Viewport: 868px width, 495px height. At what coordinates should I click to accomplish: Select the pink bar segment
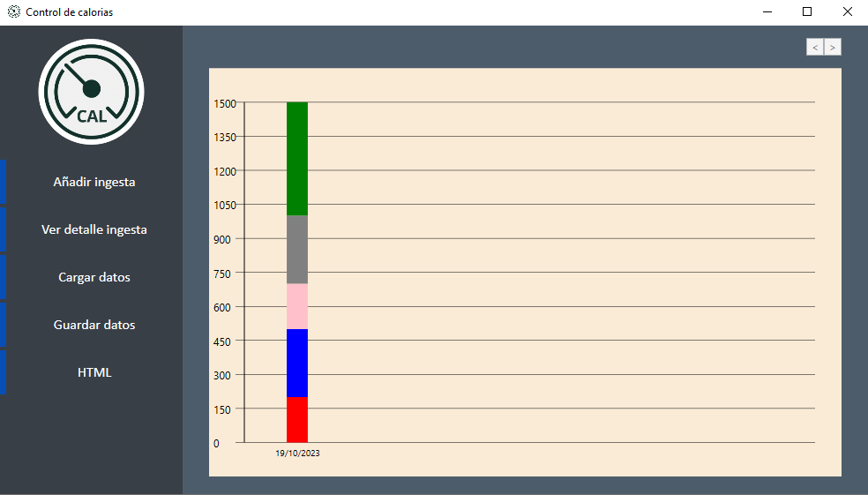(297, 307)
